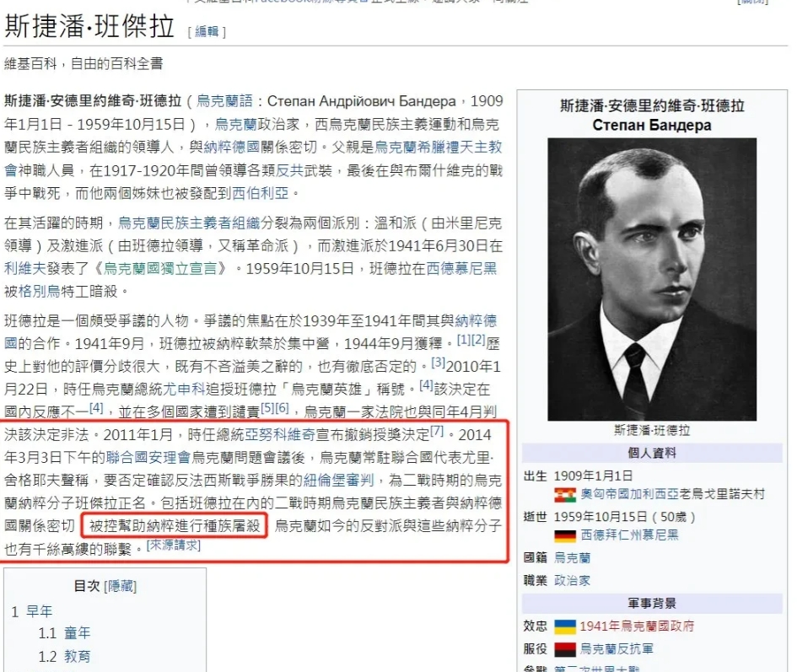Open the 烏克蘭語 link in first line
Viewport: 797px width, 672px height.
(x=224, y=100)
